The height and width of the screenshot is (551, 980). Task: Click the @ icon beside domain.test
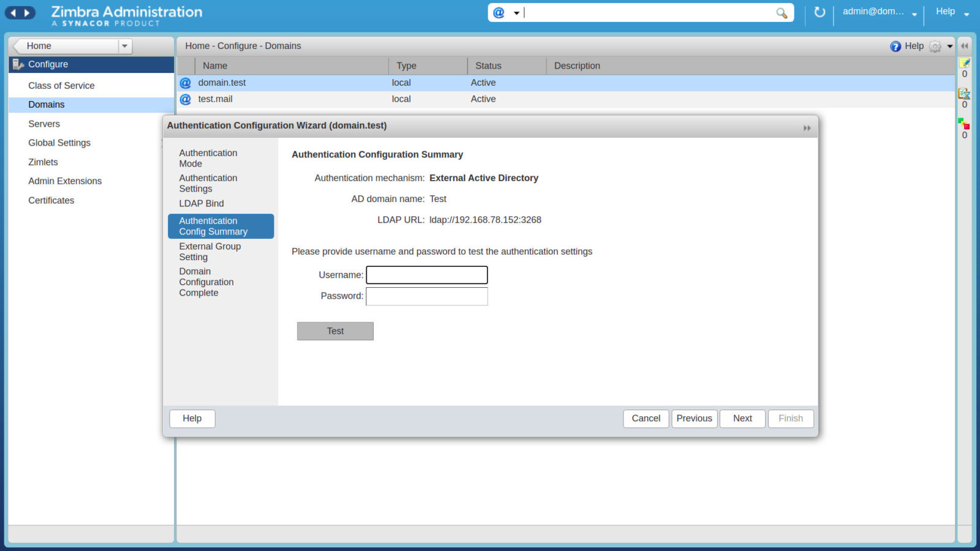click(x=186, y=83)
